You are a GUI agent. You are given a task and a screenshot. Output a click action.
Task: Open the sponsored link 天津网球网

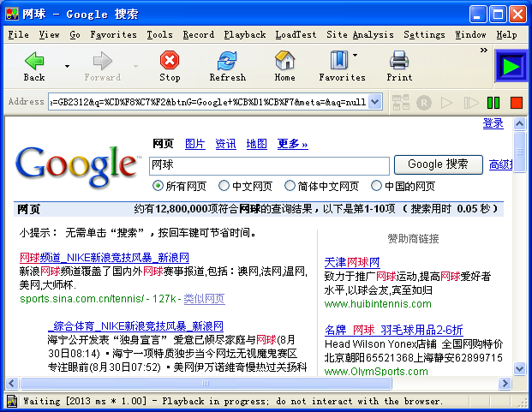point(352,262)
